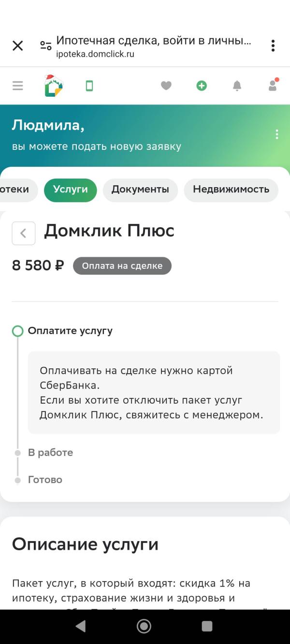290x644 pixels.
Task: Open the browser three-dot overflow menu
Action: tap(273, 45)
